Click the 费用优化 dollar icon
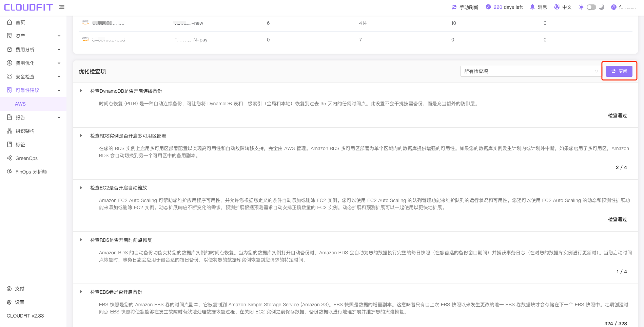The width and height of the screenshot is (644, 327). click(x=9, y=63)
